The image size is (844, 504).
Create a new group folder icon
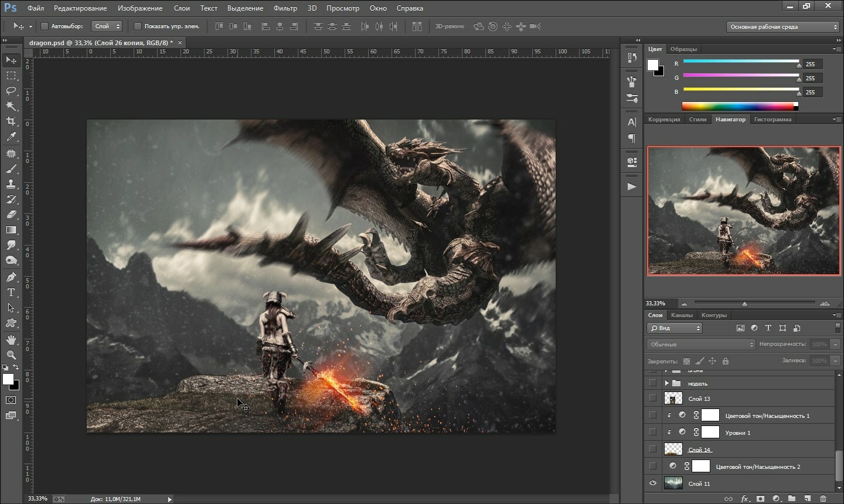tap(792, 499)
